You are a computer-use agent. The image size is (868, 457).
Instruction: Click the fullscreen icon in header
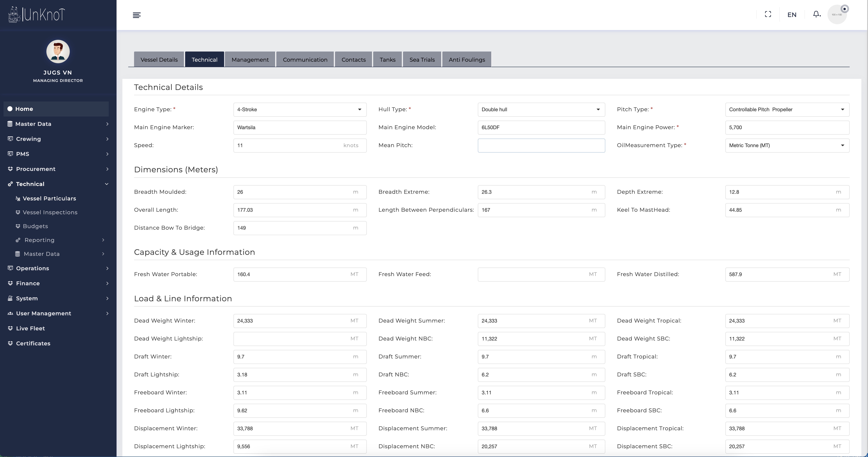coord(768,14)
